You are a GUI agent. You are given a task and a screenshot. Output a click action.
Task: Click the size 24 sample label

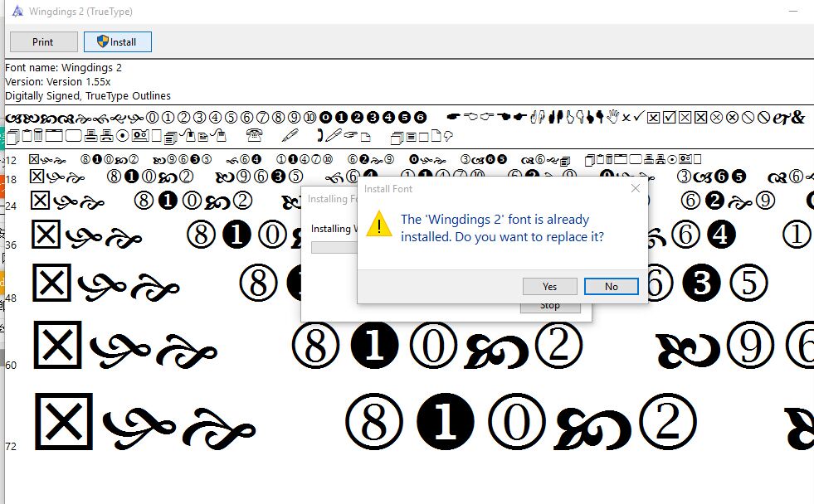11,206
